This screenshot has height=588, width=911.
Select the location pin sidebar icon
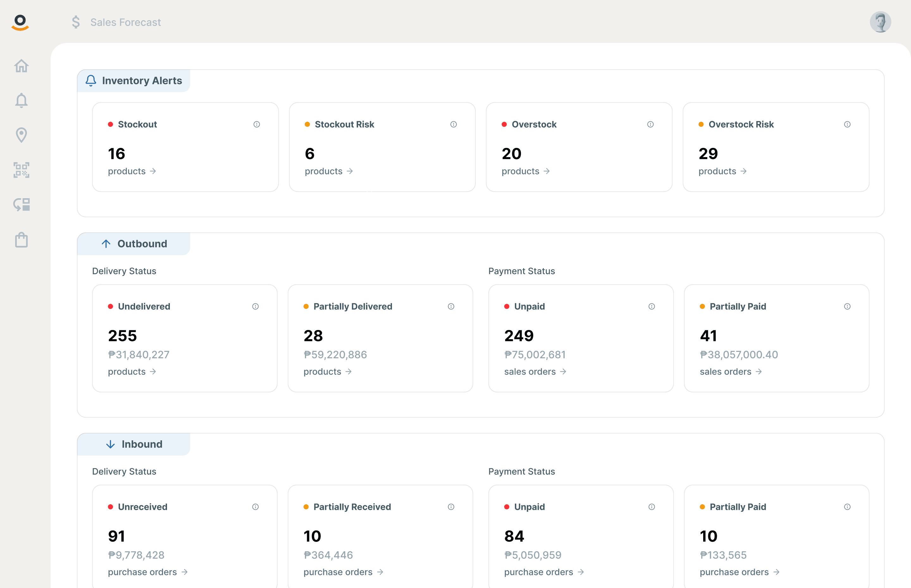click(22, 135)
